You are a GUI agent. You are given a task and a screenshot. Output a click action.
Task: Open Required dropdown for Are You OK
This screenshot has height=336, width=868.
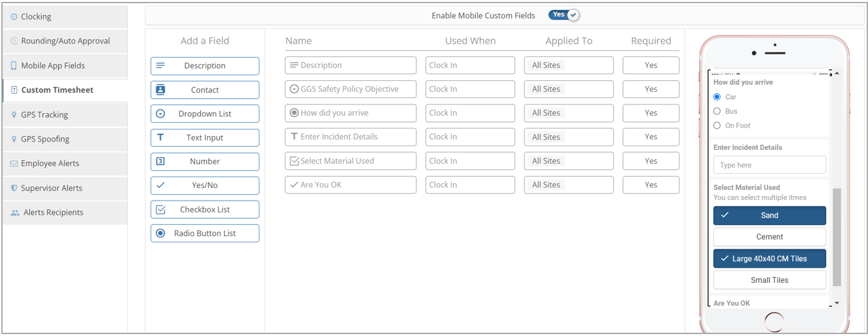pos(651,185)
